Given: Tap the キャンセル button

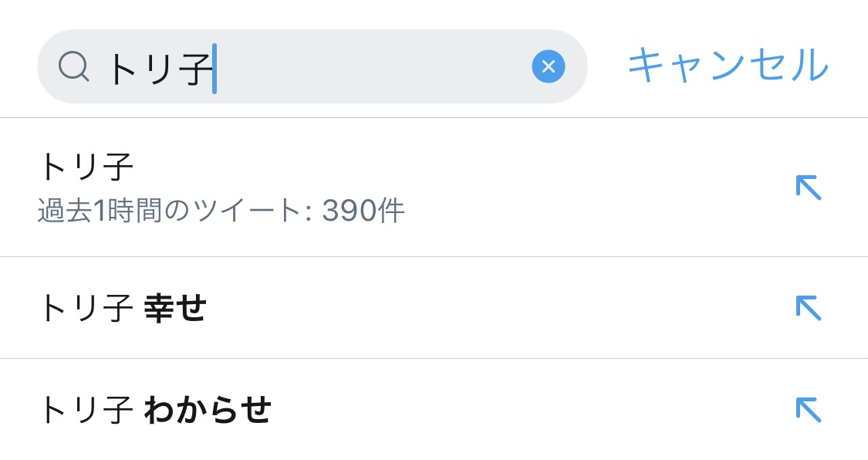Looking at the screenshot, I should click(728, 66).
